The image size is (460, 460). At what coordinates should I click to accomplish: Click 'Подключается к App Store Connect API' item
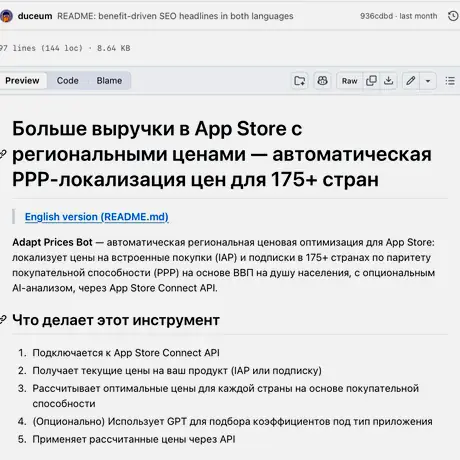(x=126, y=353)
